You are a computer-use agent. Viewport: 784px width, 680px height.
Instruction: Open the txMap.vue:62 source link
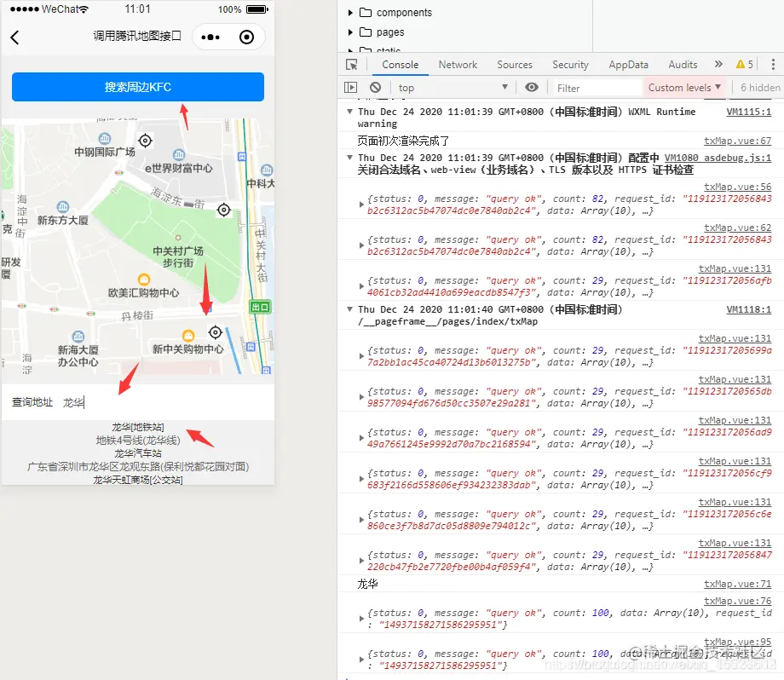(x=737, y=228)
